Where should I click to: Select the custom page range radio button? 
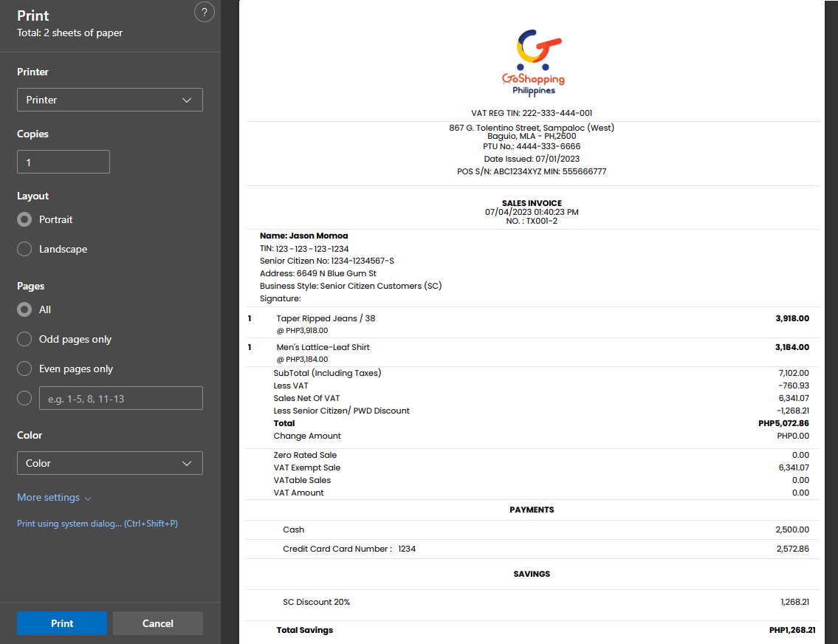click(x=24, y=398)
